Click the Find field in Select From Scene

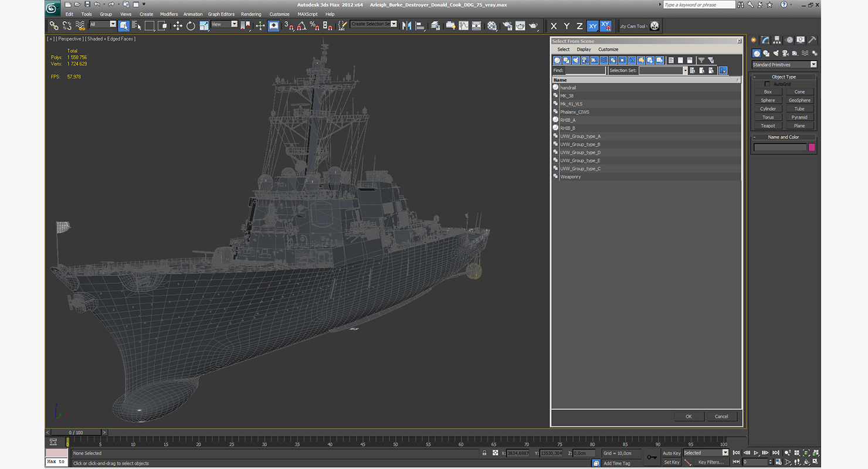pyautogui.click(x=585, y=70)
